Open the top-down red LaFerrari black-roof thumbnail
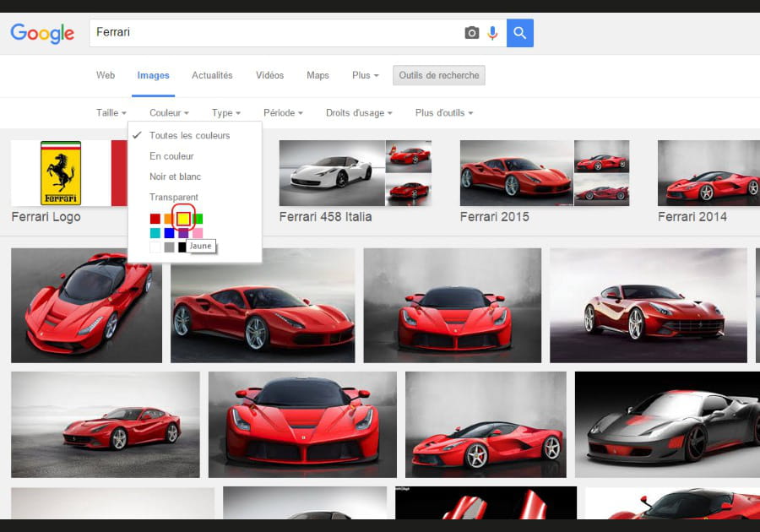Viewport: 760px width, 532px height. (x=86, y=305)
